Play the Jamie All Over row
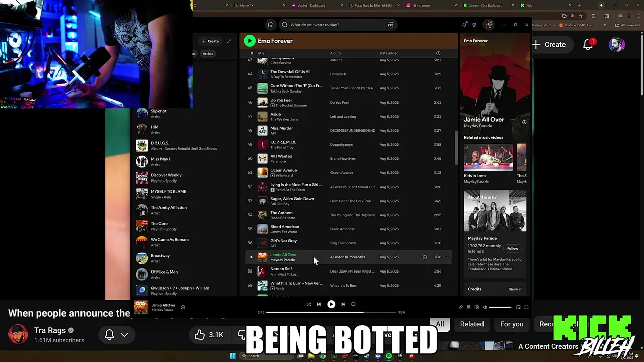 [252, 257]
